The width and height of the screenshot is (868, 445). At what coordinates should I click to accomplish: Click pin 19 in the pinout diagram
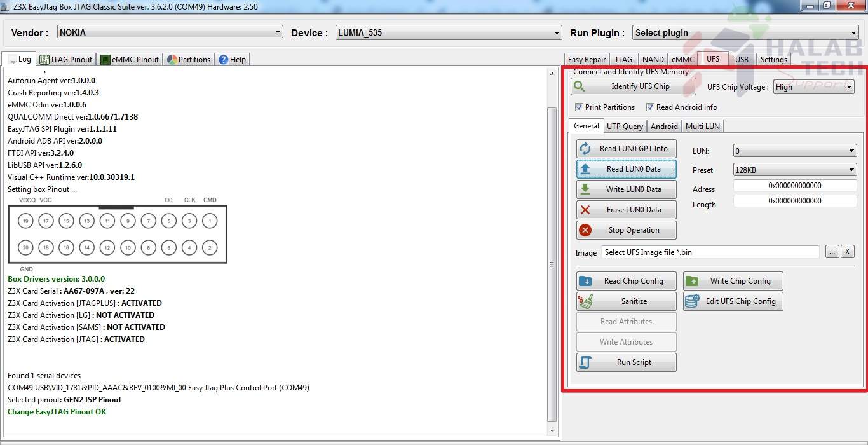tap(25, 221)
